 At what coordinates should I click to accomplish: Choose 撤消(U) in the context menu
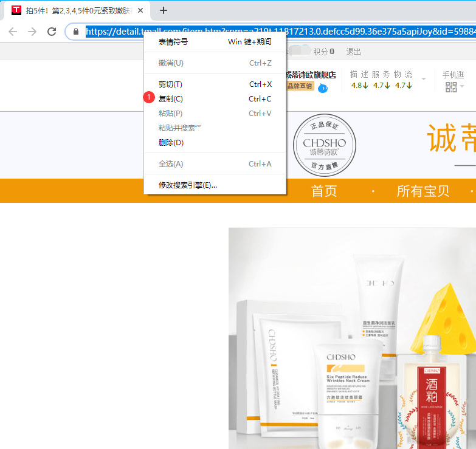215,63
